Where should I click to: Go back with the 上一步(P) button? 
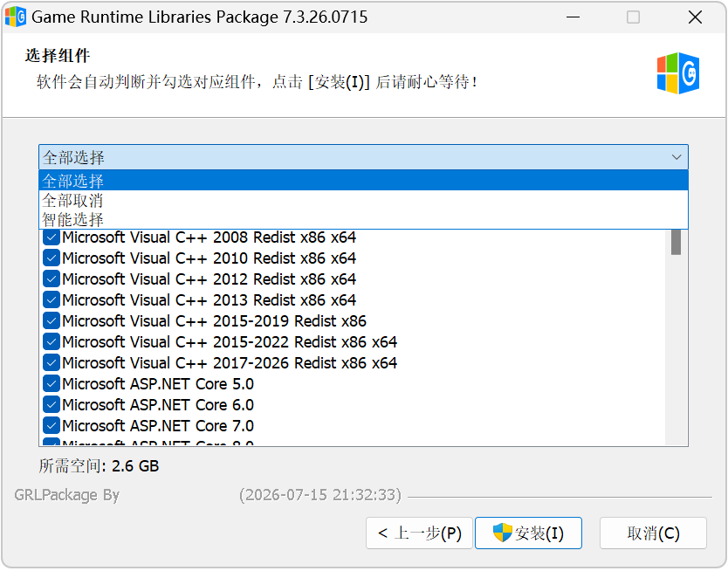(x=419, y=533)
